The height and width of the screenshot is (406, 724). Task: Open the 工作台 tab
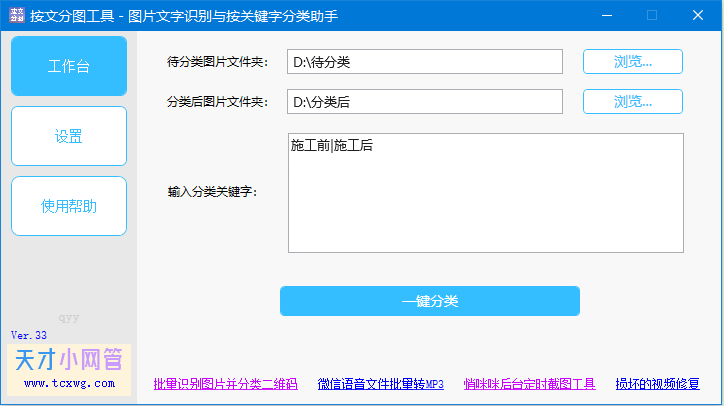coord(69,67)
